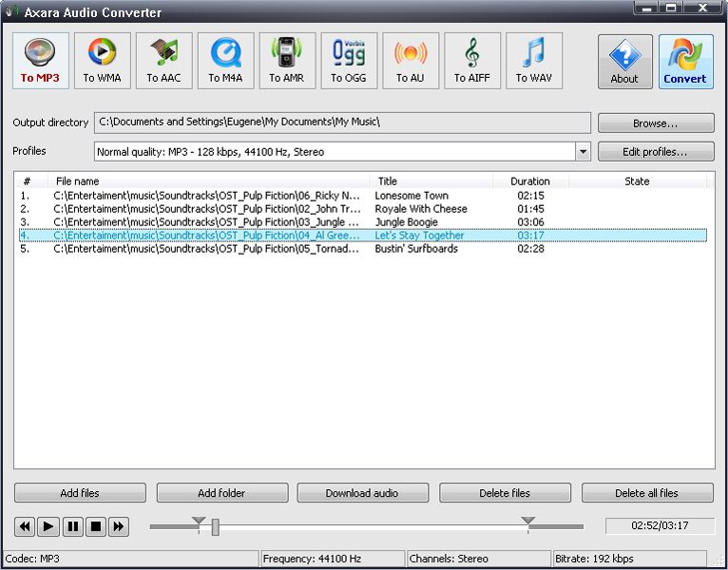Click the 02:28 duration value
This screenshot has height=570, width=728.
(530, 249)
